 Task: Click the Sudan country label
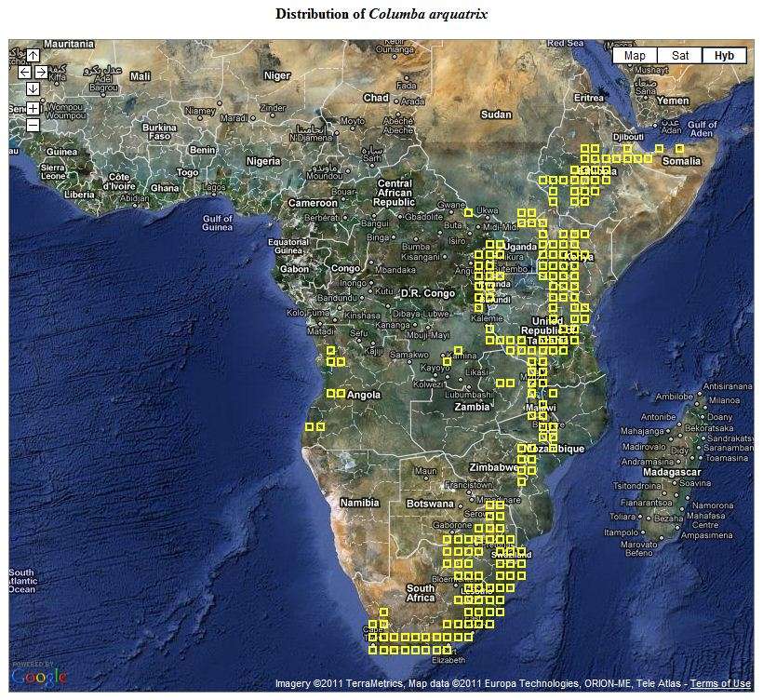pyautogui.click(x=497, y=114)
